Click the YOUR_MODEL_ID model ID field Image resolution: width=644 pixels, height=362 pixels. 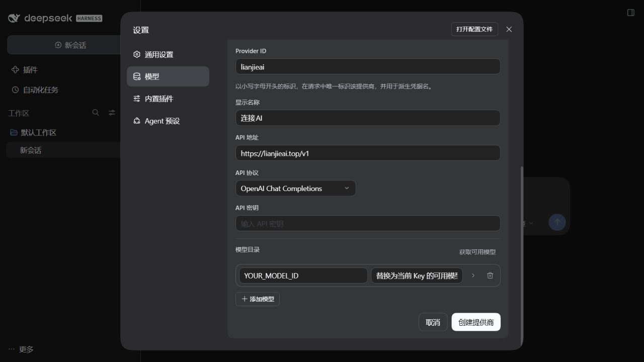[303, 276]
